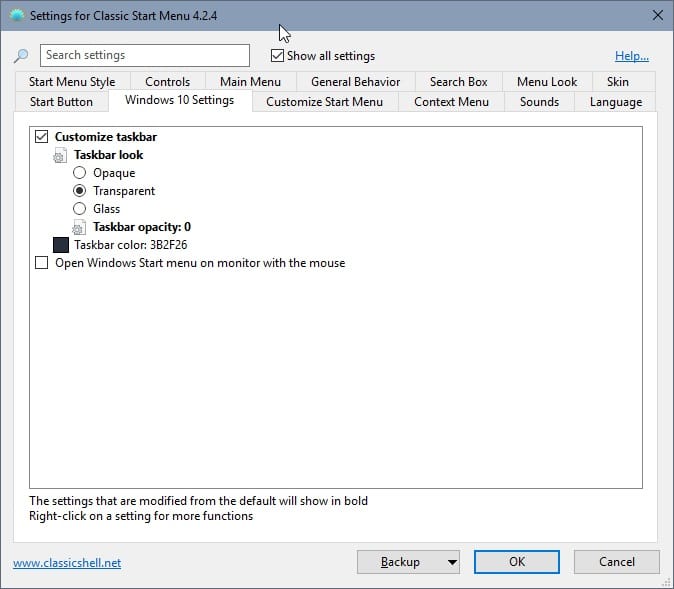Switch to the Start Menu Style tab

(x=72, y=82)
